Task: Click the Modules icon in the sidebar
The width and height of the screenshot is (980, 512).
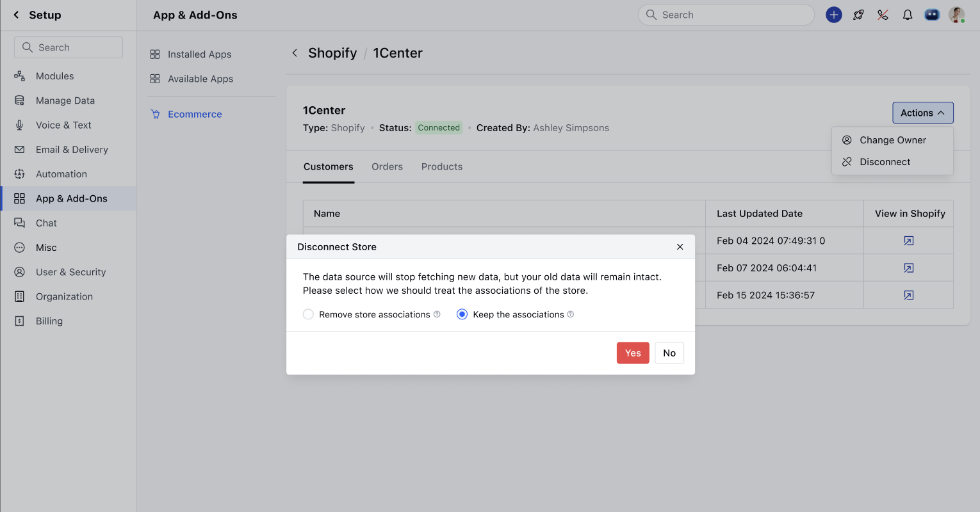Action: pyautogui.click(x=20, y=76)
